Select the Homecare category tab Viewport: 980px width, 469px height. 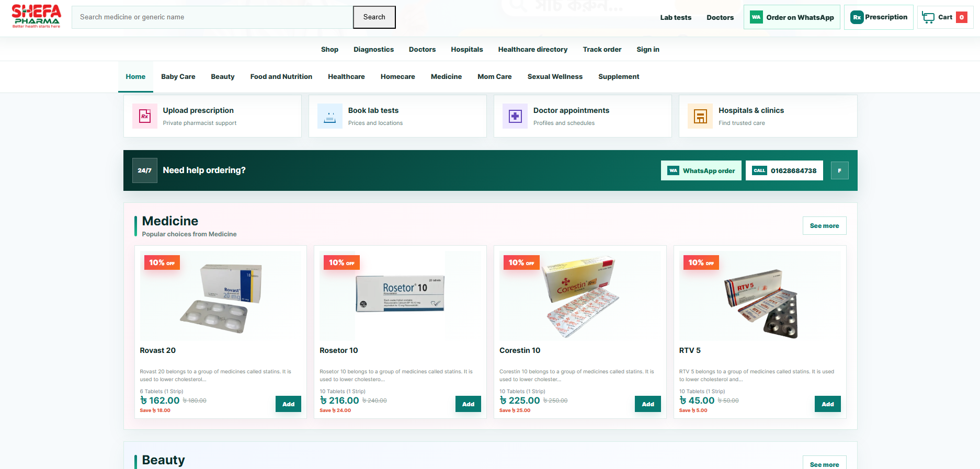click(x=398, y=76)
